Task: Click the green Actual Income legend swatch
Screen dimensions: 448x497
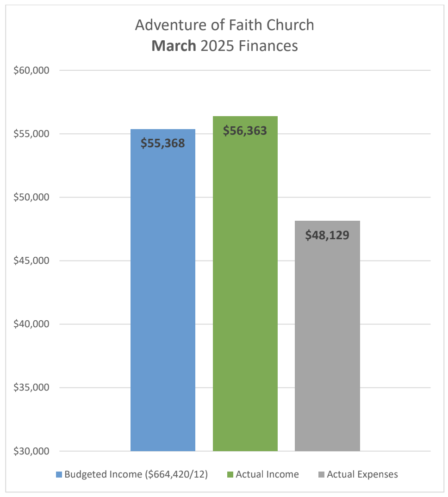Action: point(230,474)
